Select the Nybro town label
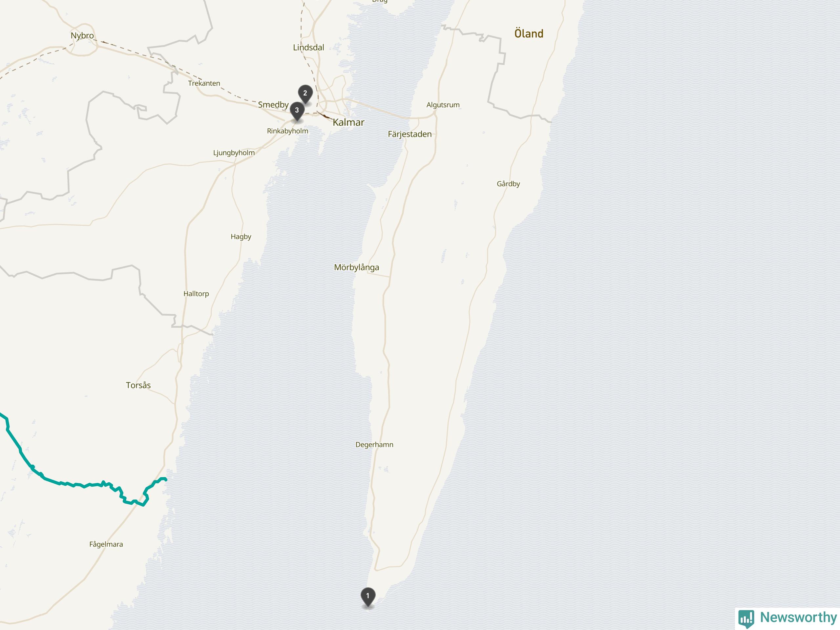 click(x=82, y=36)
